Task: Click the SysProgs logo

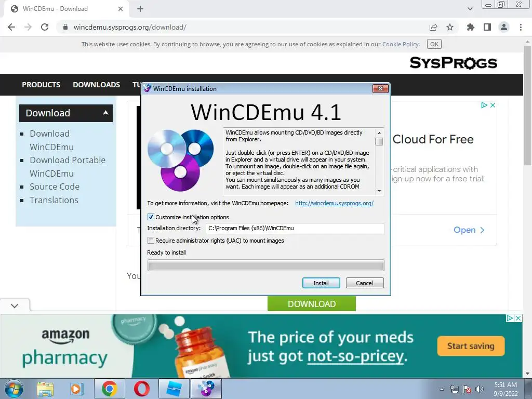Action: click(x=453, y=63)
